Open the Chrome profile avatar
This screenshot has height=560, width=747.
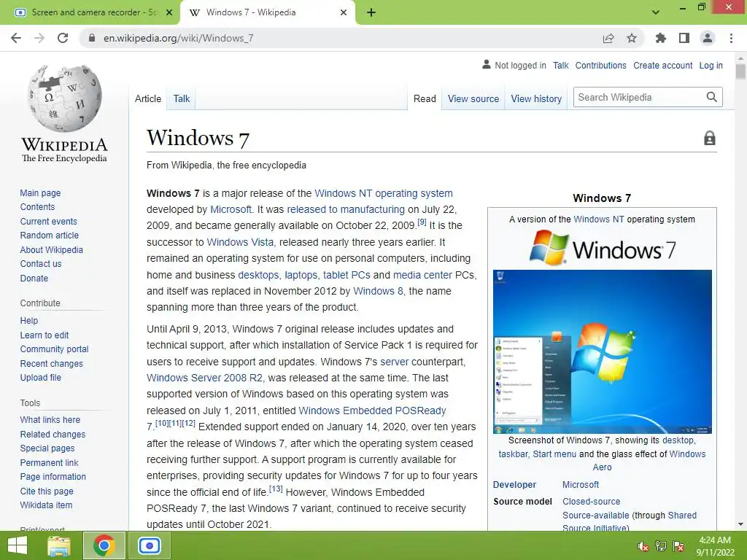(708, 38)
